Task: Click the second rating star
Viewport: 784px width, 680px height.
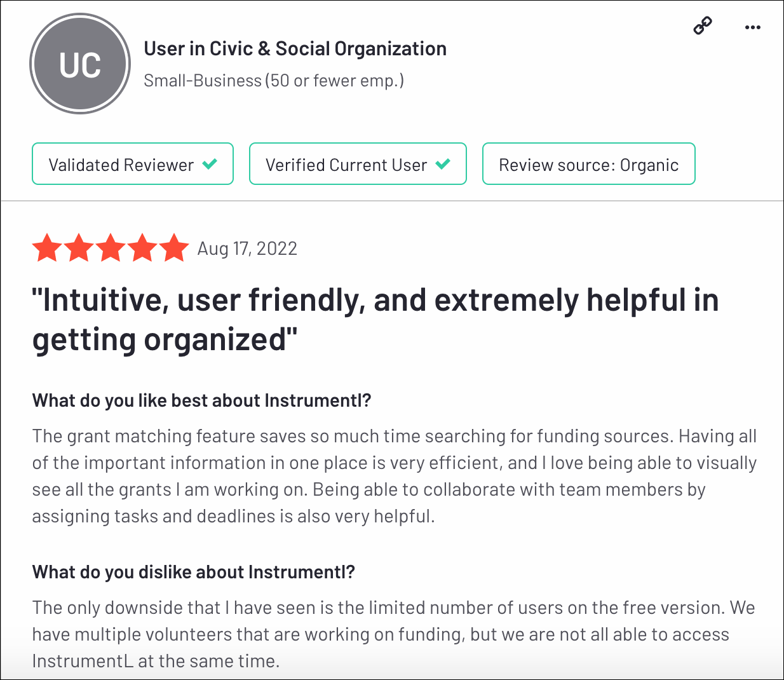Action: click(79, 248)
